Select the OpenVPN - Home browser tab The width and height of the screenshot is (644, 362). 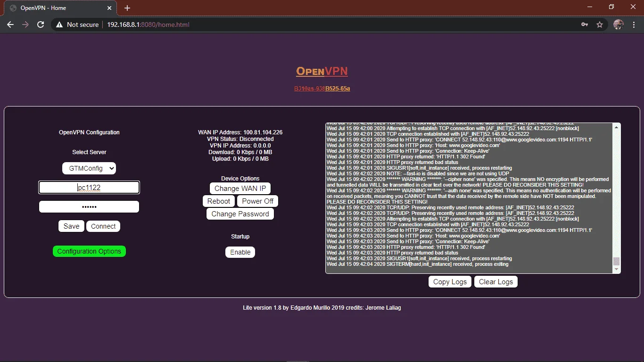pyautogui.click(x=60, y=8)
